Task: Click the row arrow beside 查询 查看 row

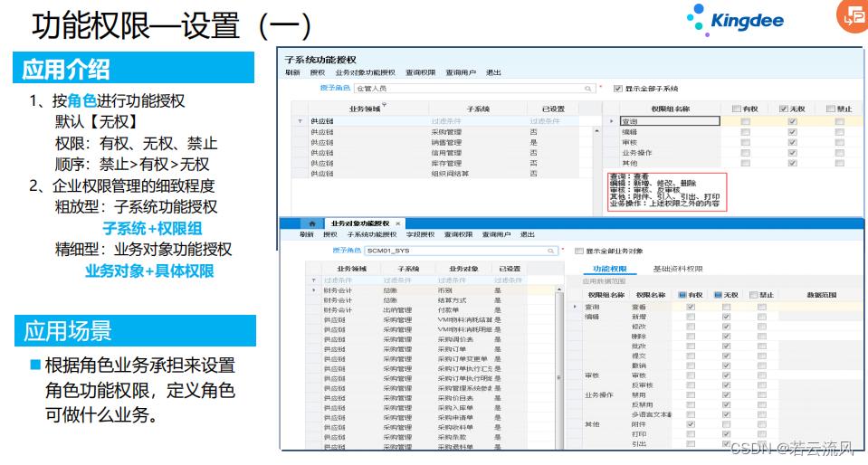Action: point(575,307)
